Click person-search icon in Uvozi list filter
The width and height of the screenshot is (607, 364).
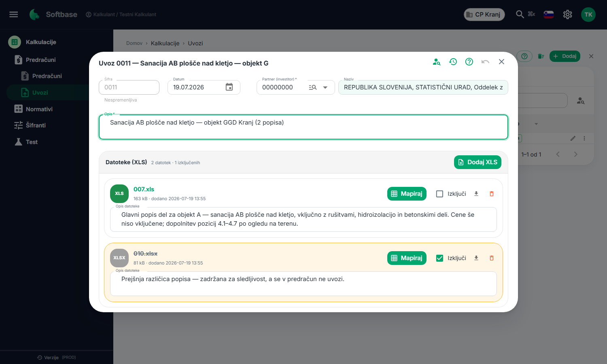pyautogui.click(x=581, y=101)
